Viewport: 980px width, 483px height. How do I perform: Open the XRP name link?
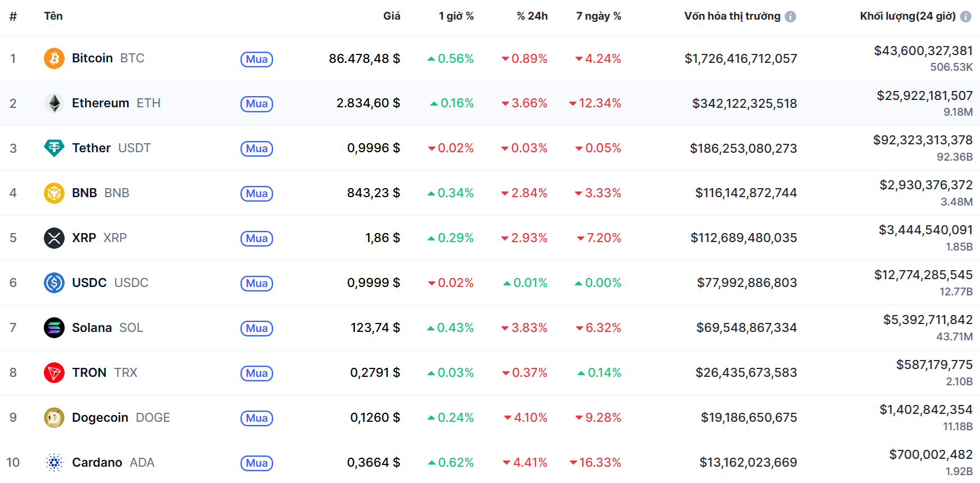[x=99, y=238]
